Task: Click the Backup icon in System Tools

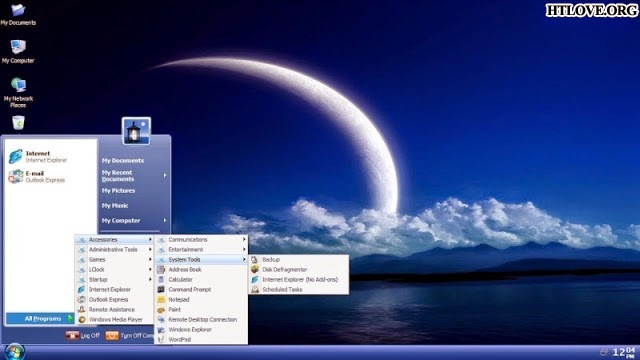Action: point(255,260)
